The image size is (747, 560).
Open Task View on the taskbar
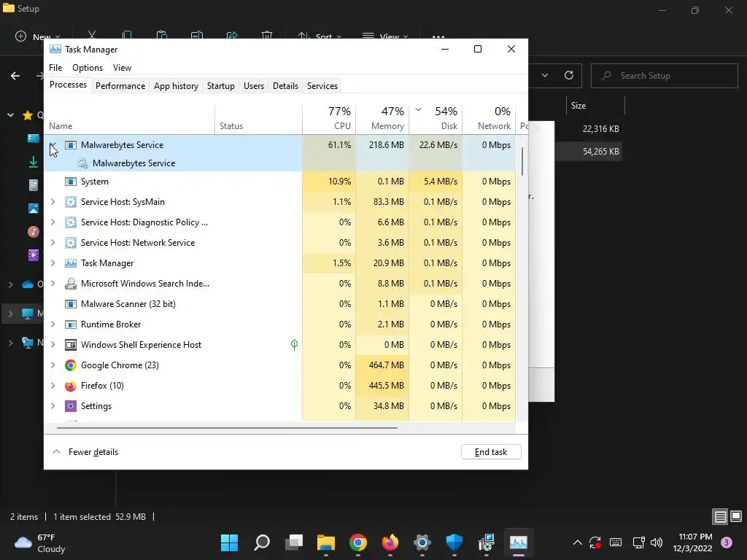pyautogui.click(x=294, y=542)
